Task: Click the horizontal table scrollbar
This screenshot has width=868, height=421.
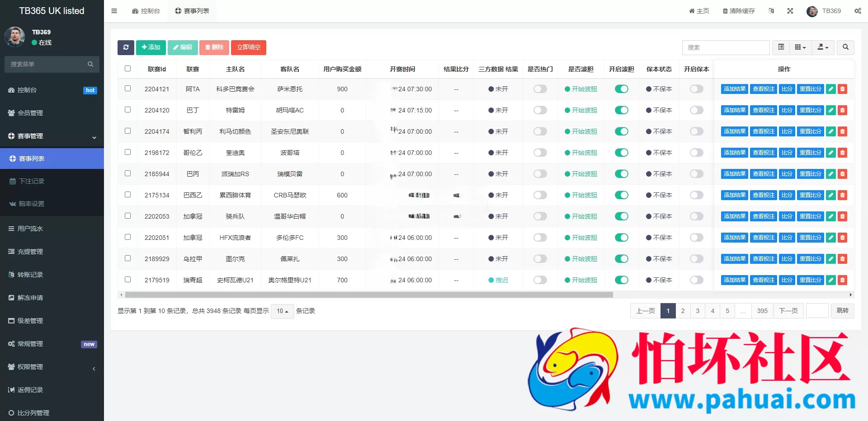Action: pos(369,295)
